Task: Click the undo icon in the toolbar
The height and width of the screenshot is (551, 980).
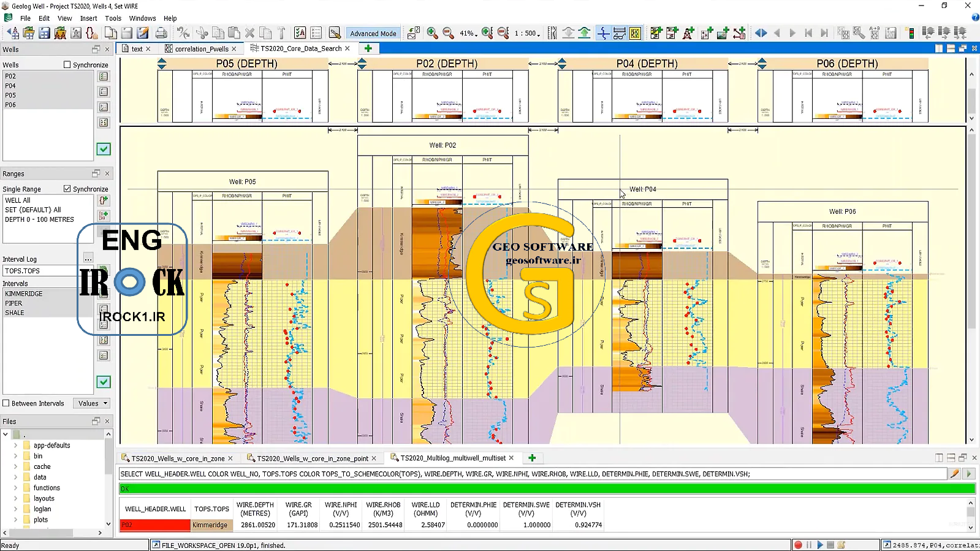Action: [183, 33]
